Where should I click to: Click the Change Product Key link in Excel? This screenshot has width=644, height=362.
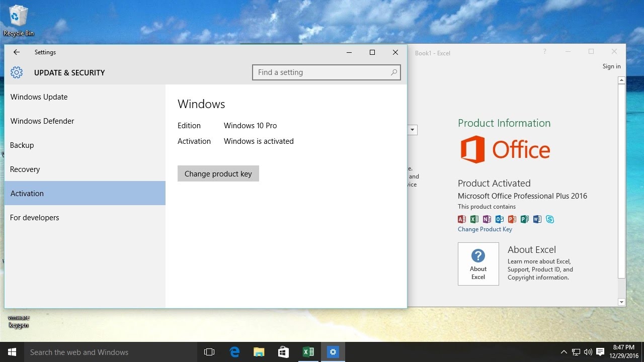point(485,229)
